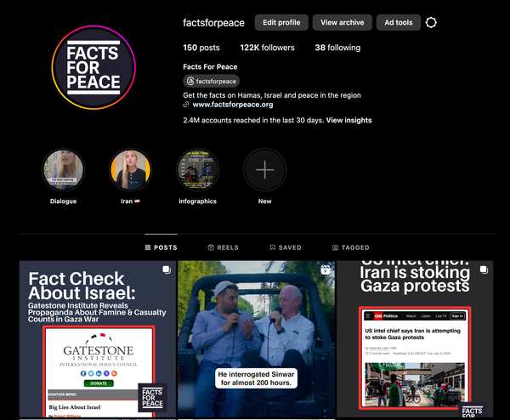
Task: Open the Iran story highlight
Action: tap(130, 170)
